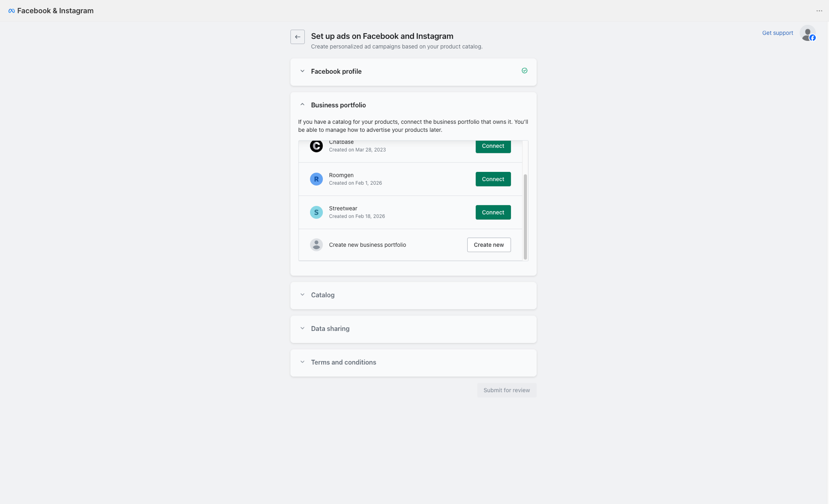The height and width of the screenshot is (504, 829).
Task: Click the Chatbase portfolio logo
Action: click(316, 146)
